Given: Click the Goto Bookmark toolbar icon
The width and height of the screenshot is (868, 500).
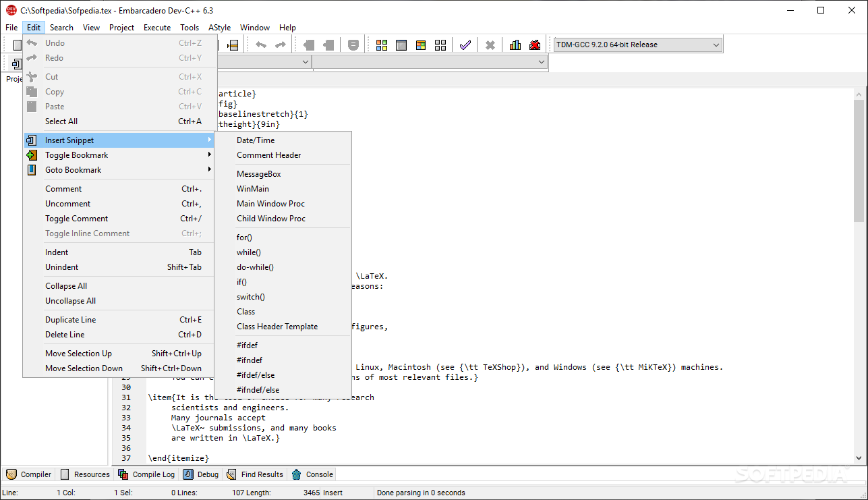Looking at the screenshot, I should click(x=328, y=45).
